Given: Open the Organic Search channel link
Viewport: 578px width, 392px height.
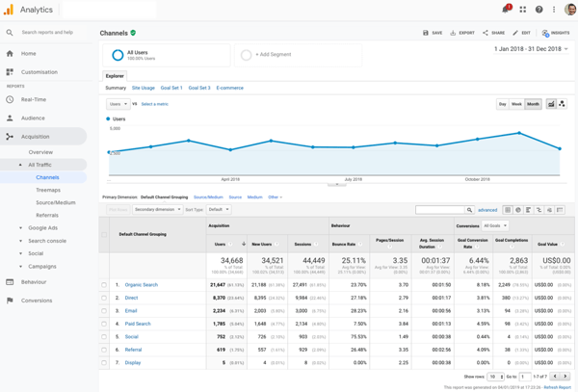Looking at the screenshot, I should coord(142,285).
